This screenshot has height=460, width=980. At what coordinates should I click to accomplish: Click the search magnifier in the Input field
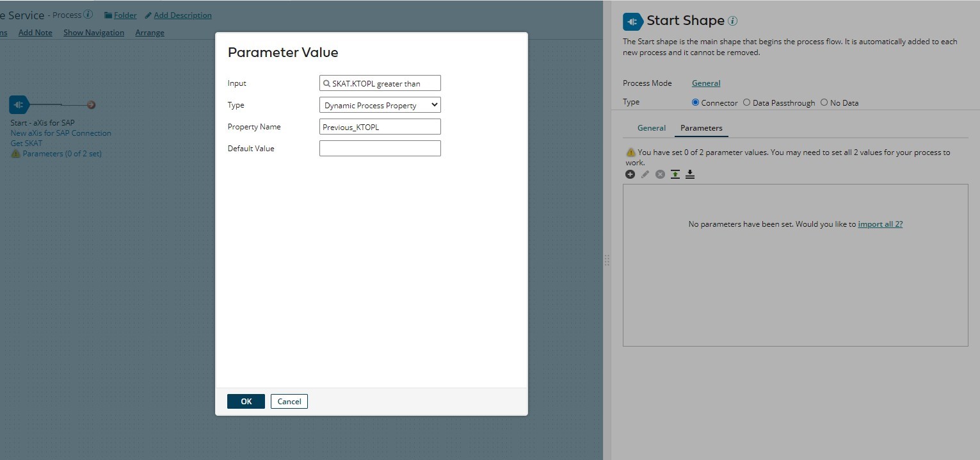(x=326, y=83)
